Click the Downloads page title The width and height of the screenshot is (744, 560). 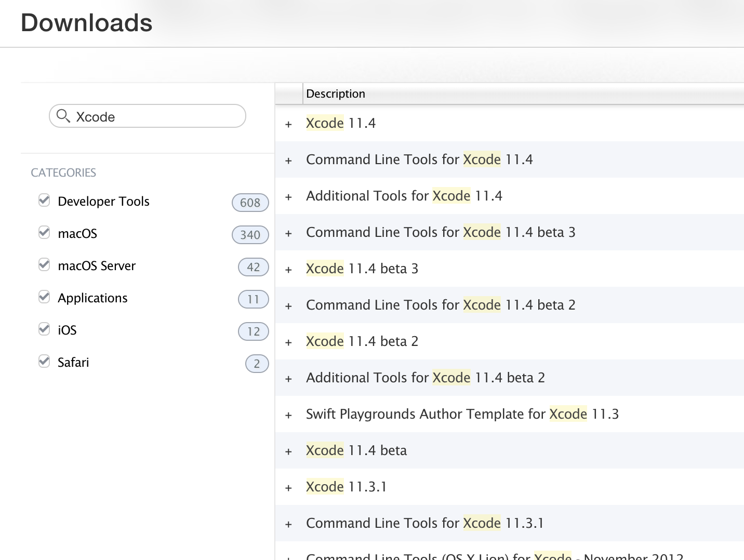tap(87, 23)
